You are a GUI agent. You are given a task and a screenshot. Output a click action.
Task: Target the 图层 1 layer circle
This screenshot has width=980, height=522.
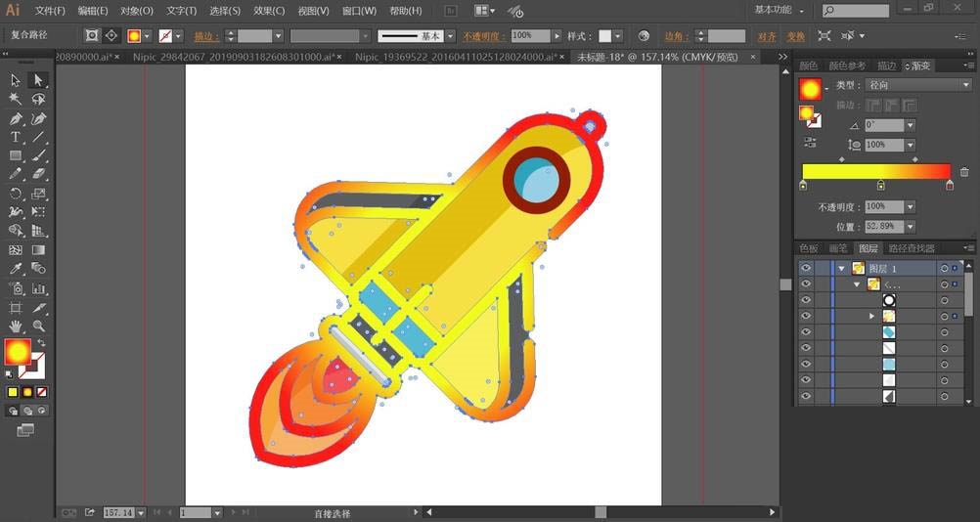click(x=945, y=269)
